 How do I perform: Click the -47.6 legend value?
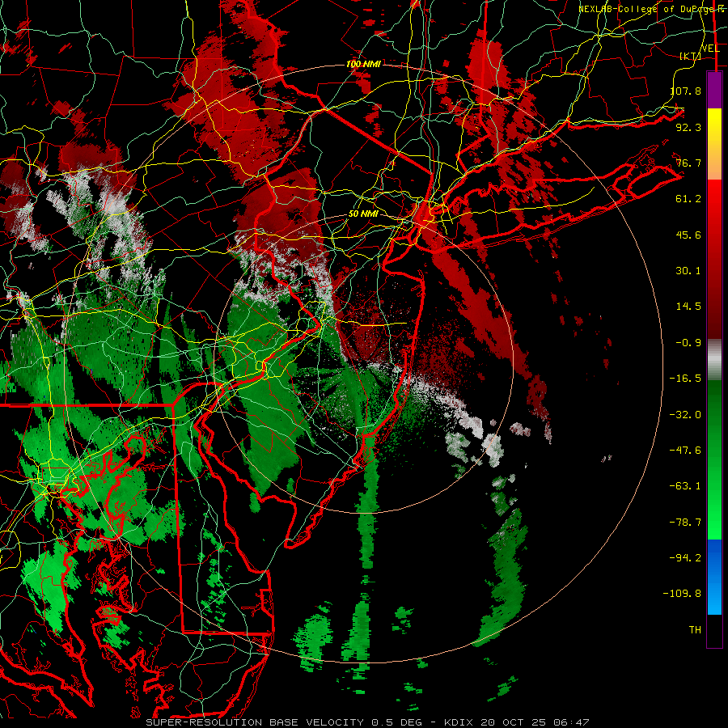[x=685, y=451]
